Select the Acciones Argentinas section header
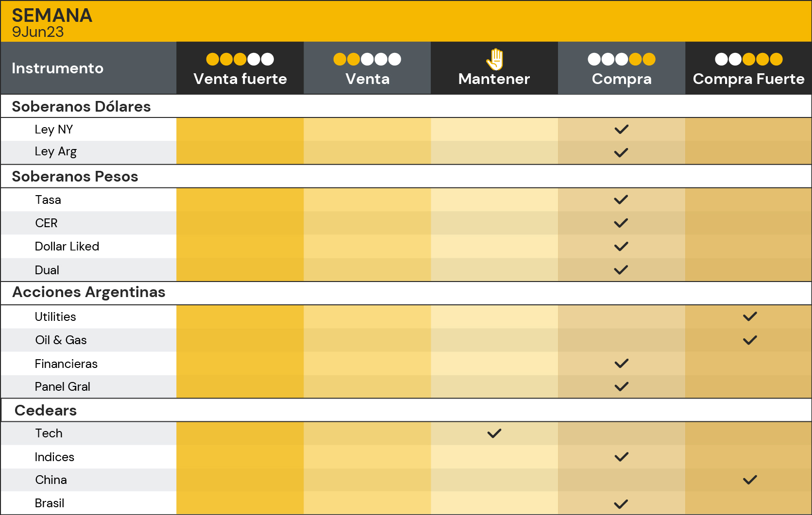 (406, 293)
